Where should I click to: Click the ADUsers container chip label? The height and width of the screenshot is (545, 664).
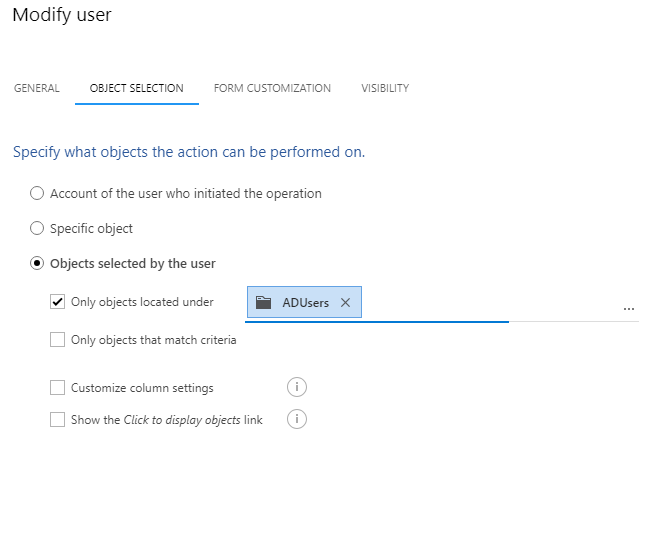[x=306, y=303]
